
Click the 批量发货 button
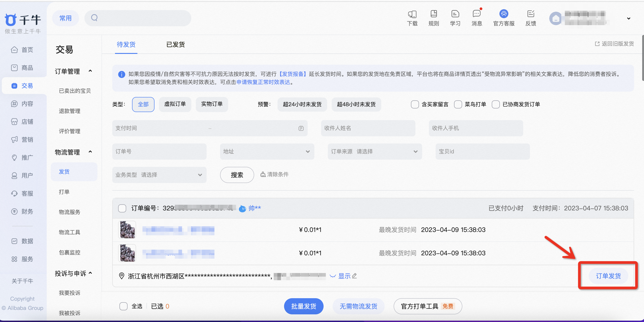click(304, 306)
